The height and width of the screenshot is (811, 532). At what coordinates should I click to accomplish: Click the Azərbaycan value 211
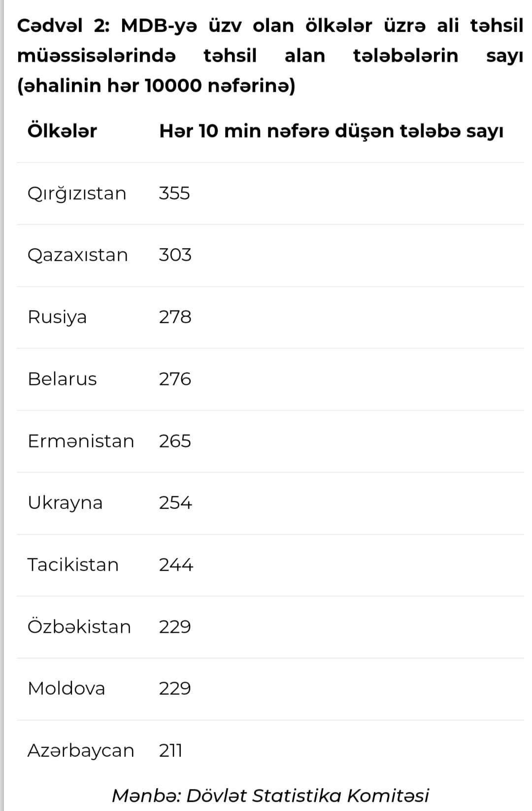[x=170, y=750]
